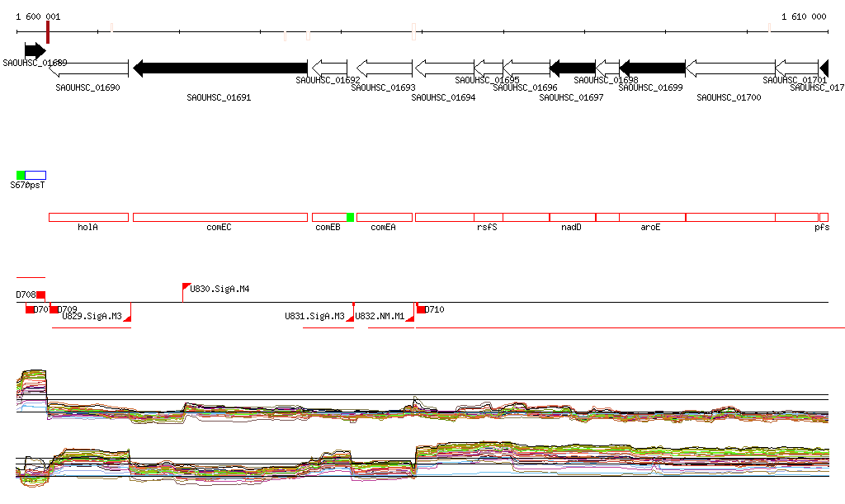Click the U829.SigA.M3 red corner marker
The width and height of the screenshot is (845, 504).
pos(128,318)
